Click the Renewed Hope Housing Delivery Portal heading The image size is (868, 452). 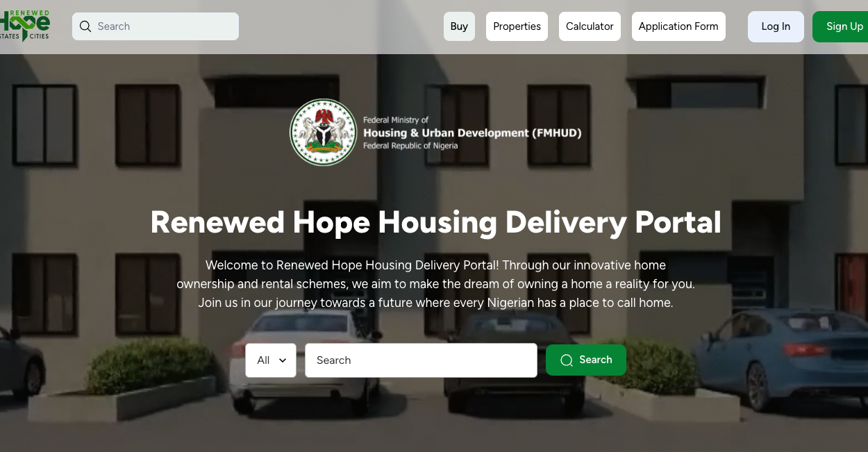click(435, 222)
